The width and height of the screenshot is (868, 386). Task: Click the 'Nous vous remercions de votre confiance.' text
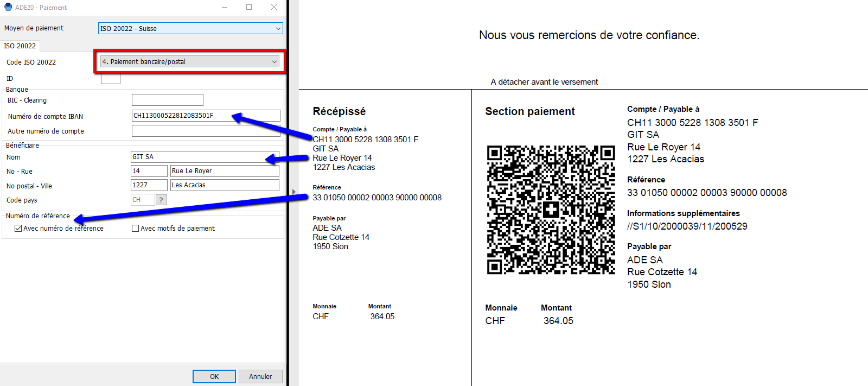[x=589, y=35]
